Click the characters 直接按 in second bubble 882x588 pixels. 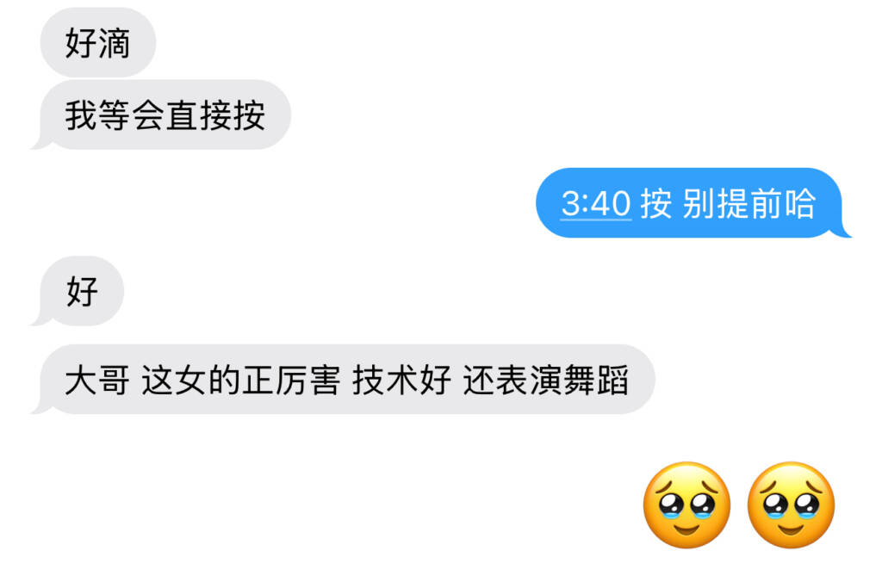[x=215, y=115]
